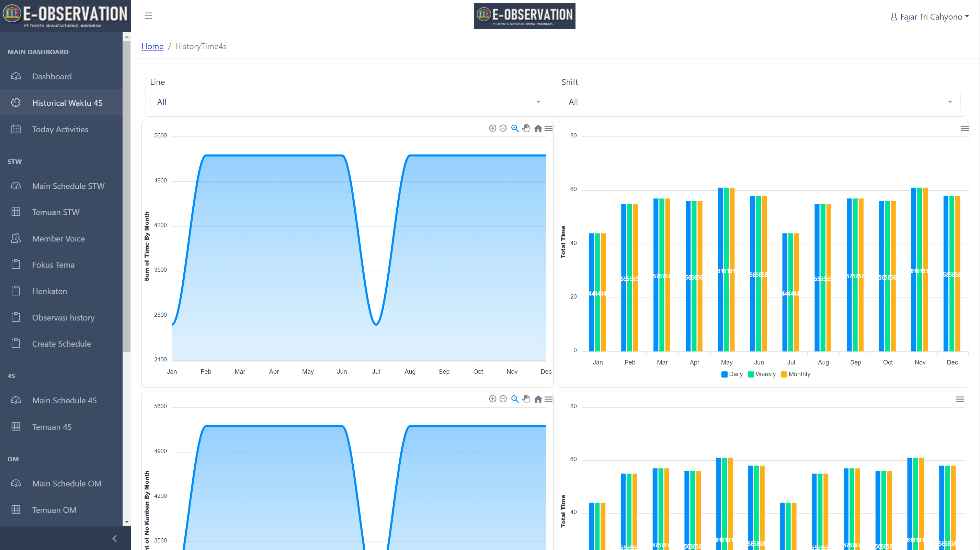Click the Temuan 4S grid icon
980x550 pixels.
pyautogui.click(x=15, y=427)
